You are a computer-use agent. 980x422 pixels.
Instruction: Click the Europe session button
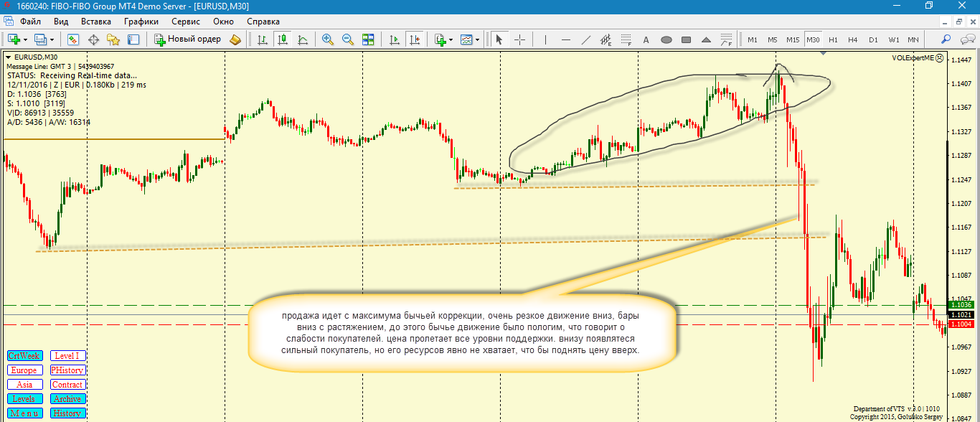click(25, 370)
